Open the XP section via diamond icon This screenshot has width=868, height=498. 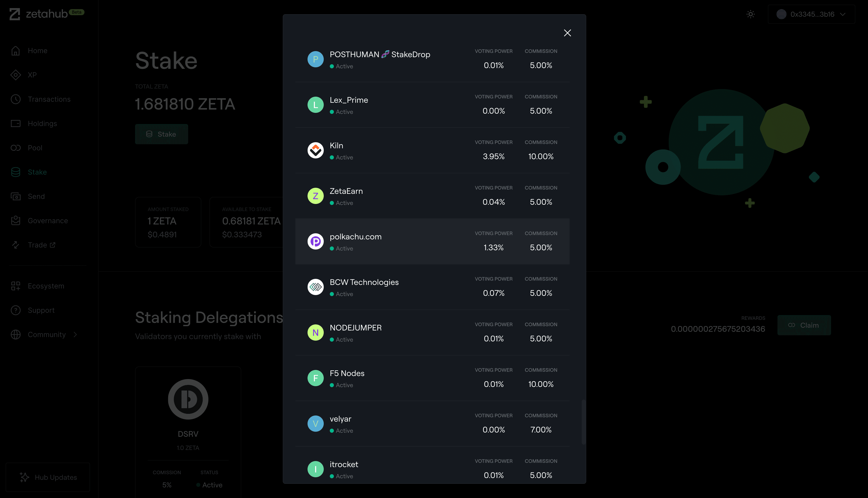(x=16, y=75)
